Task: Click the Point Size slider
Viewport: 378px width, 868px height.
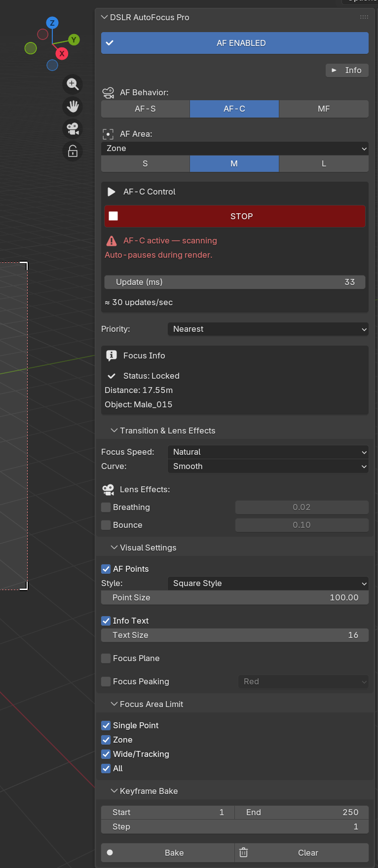Action: click(235, 597)
